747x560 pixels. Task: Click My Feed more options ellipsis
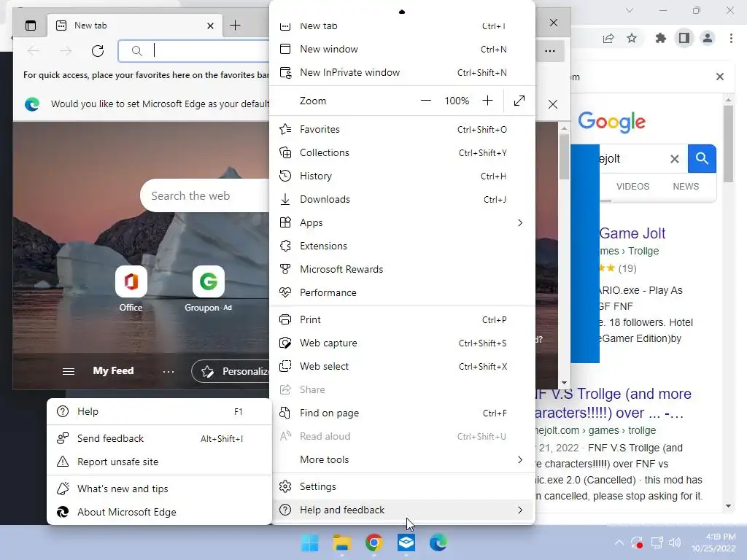(x=169, y=371)
